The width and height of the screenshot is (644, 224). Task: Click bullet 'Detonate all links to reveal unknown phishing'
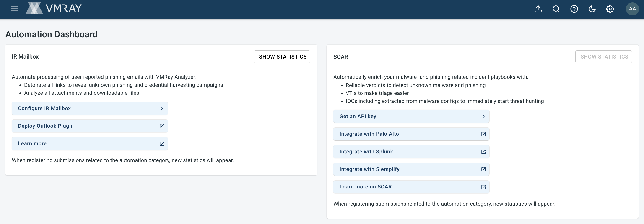tap(124, 85)
